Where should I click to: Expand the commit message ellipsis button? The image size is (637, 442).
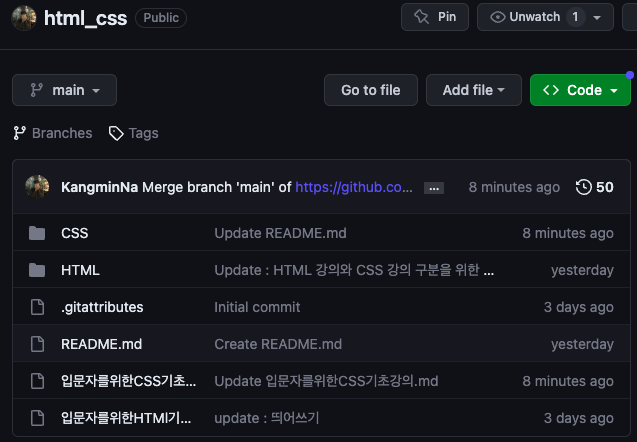[x=434, y=188]
